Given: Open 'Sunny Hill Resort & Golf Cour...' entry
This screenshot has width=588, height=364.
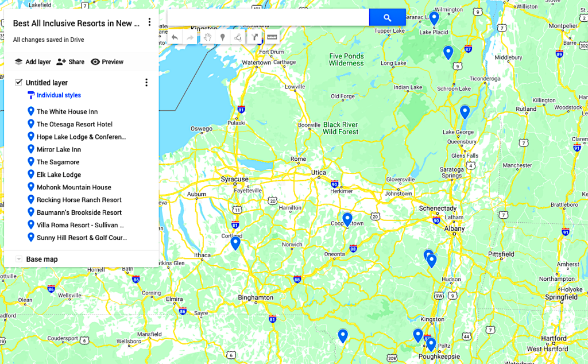Looking at the screenshot, I should [82, 238].
